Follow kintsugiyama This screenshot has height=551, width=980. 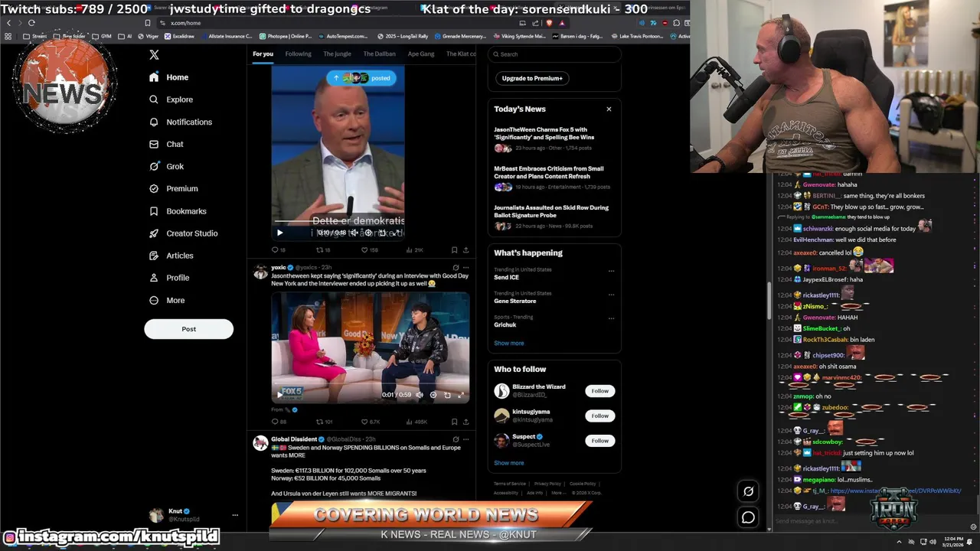tap(599, 416)
